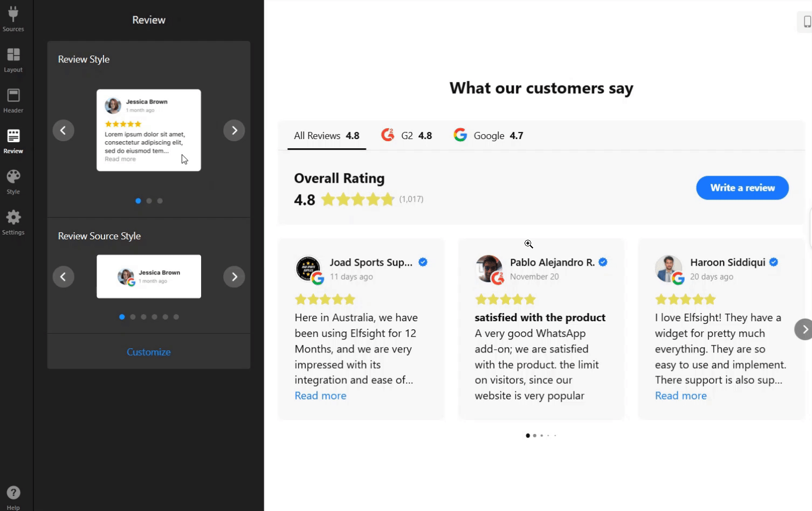Click the Write a review button
The image size is (812, 511).
pos(742,188)
